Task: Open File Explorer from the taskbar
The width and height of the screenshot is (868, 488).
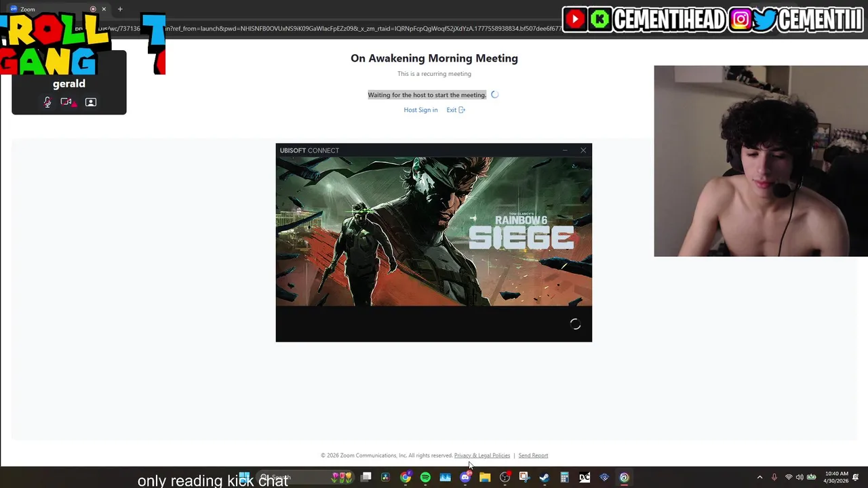Action: point(485,477)
